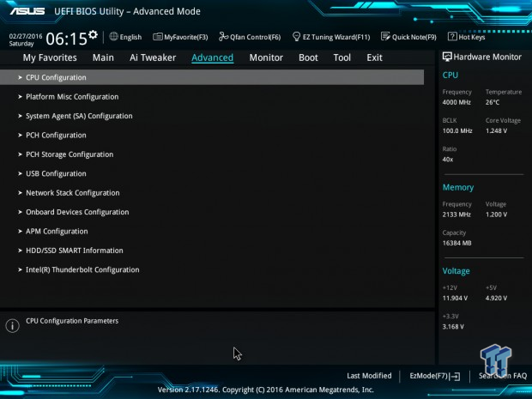Expand CPU Configuration arrow
The height and width of the screenshot is (399, 532).
coord(20,77)
